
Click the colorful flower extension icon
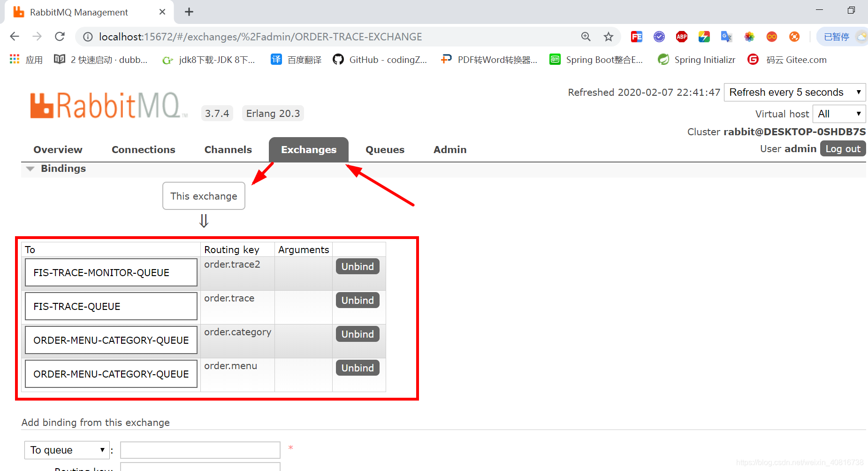749,37
